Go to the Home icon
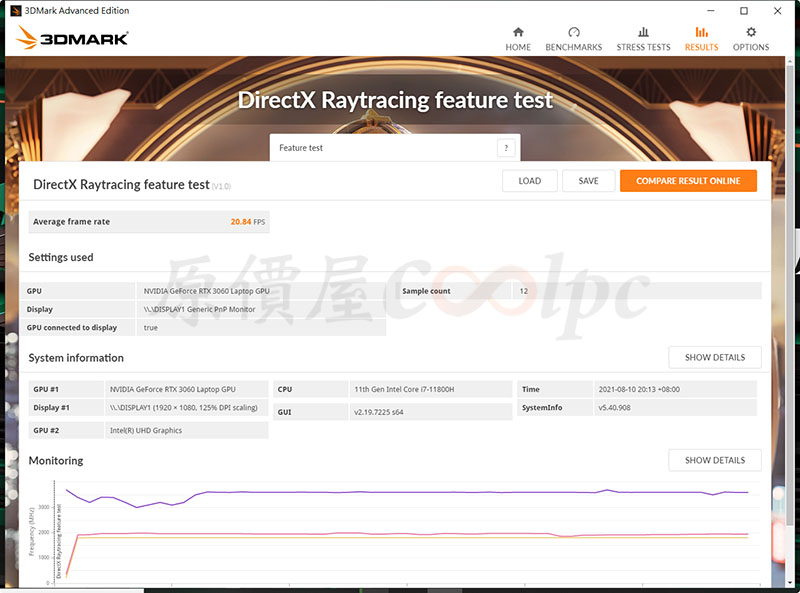The width and height of the screenshot is (800, 593). pos(518,32)
